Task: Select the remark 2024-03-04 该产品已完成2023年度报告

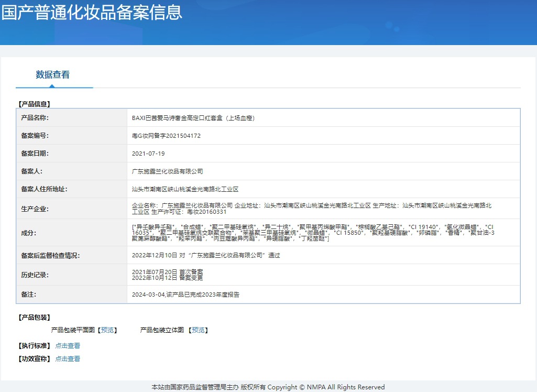Action: [185, 295]
